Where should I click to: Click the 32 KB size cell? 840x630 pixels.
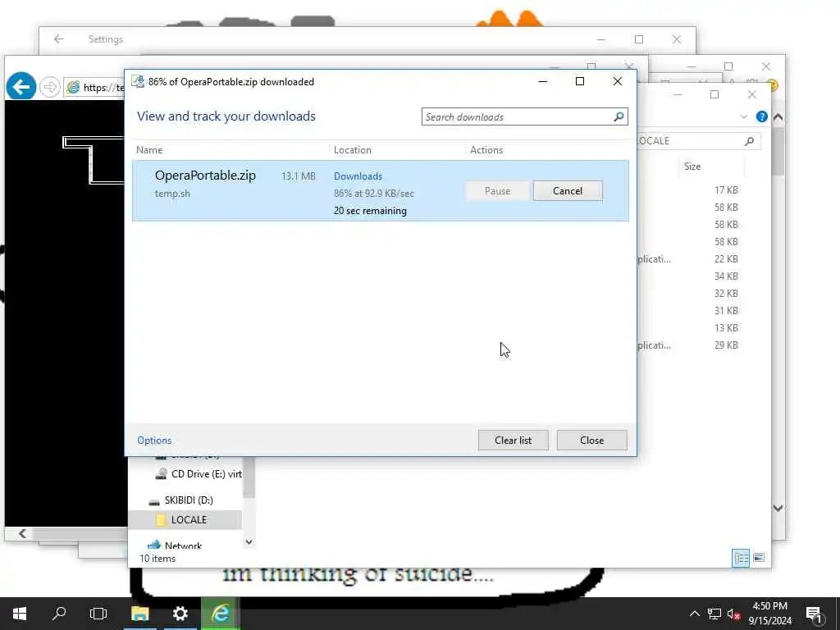[x=726, y=294]
